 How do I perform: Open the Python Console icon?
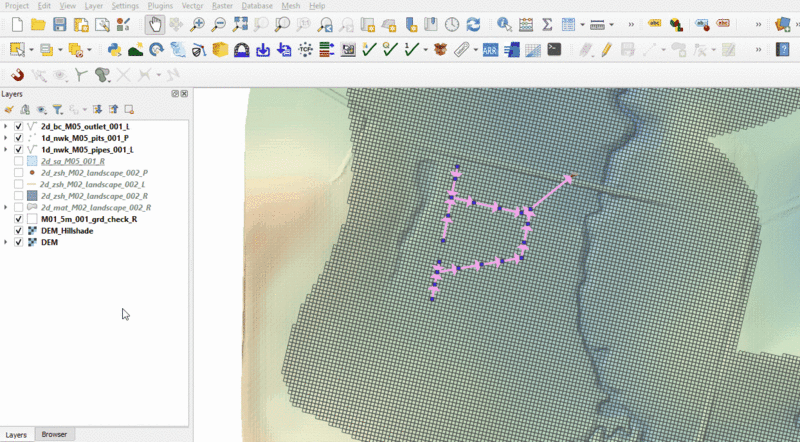113,48
